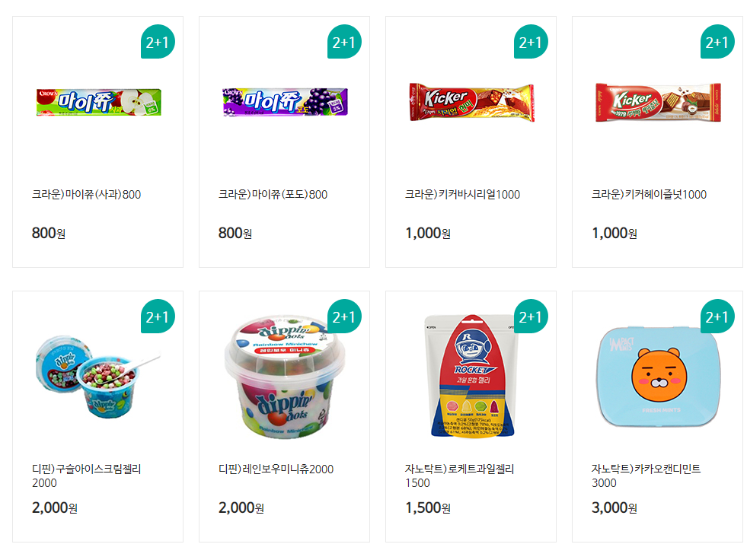Image resolution: width=747 pixels, height=560 pixels.
Task: Click the 3,000원 price of 카카오캔디민트
Action: click(x=614, y=508)
